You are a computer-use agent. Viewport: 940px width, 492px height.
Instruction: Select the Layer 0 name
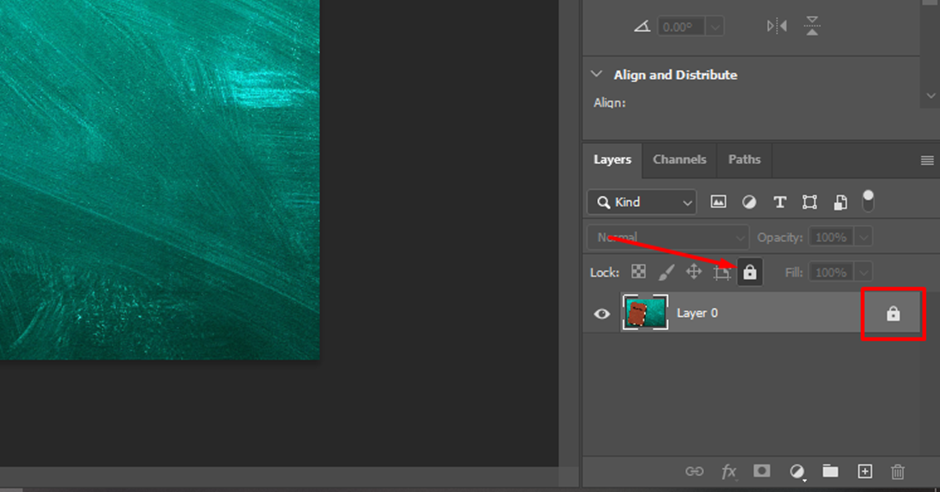pos(697,313)
